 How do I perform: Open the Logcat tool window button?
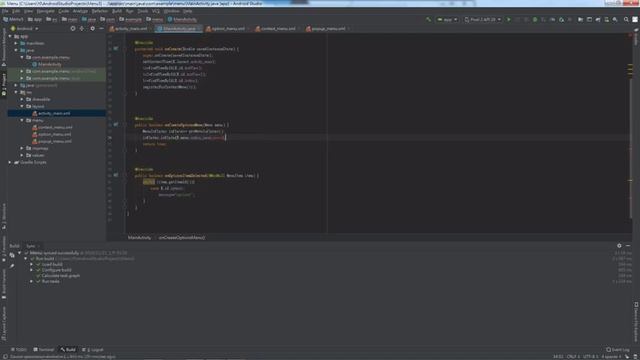point(93,350)
